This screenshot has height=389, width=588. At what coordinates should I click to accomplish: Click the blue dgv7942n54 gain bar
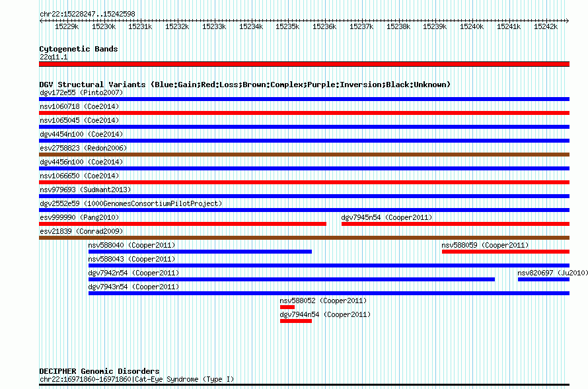291,279
